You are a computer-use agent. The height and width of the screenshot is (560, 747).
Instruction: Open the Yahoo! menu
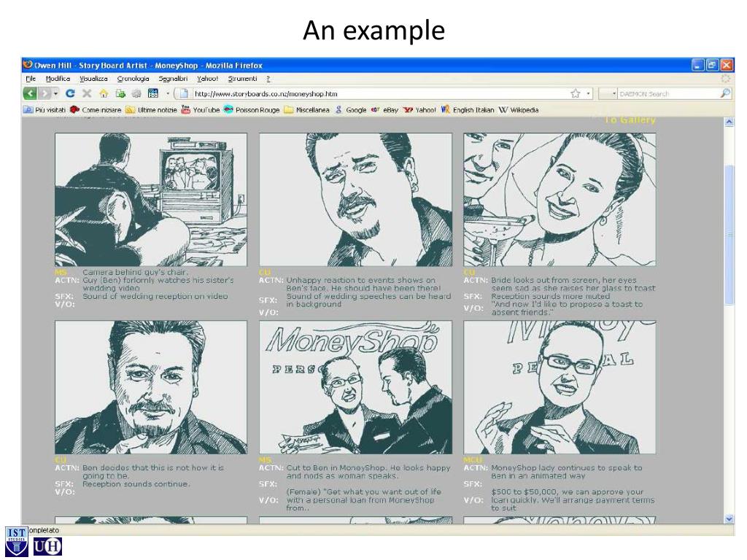pyautogui.click(x=207, y=79)
